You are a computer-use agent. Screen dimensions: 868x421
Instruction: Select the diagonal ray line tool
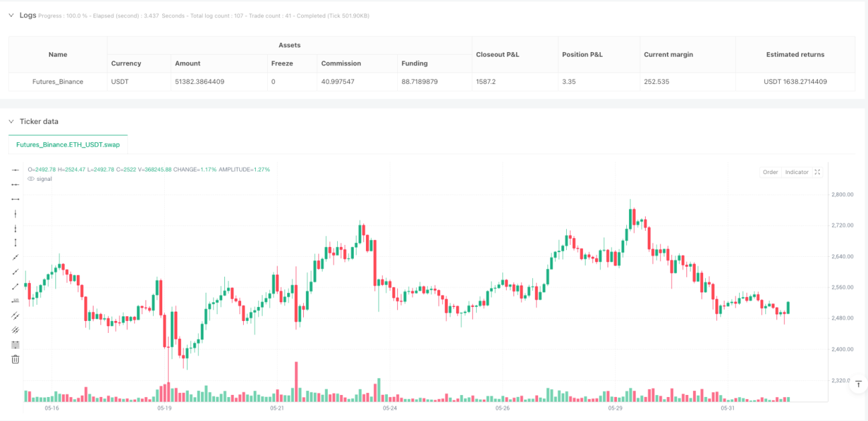click(x=15, y=272)
